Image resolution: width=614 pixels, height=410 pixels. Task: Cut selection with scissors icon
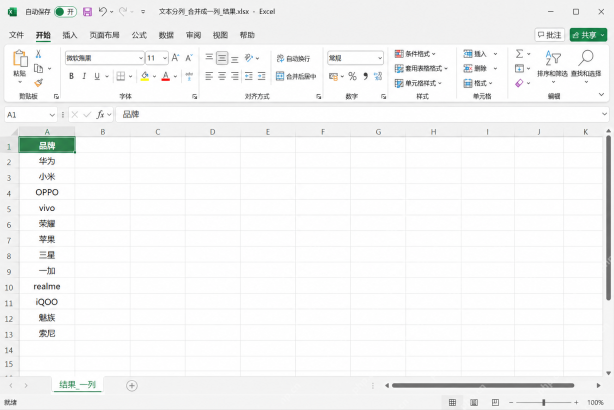pos(38,54)
